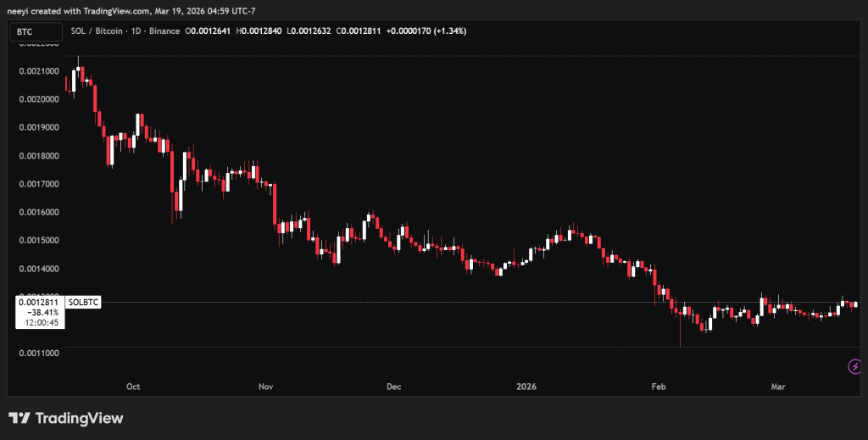Viewport: 868px width, 440px height.
Task: Click the SOLBTC price line label
Action: tap(82, 303)
